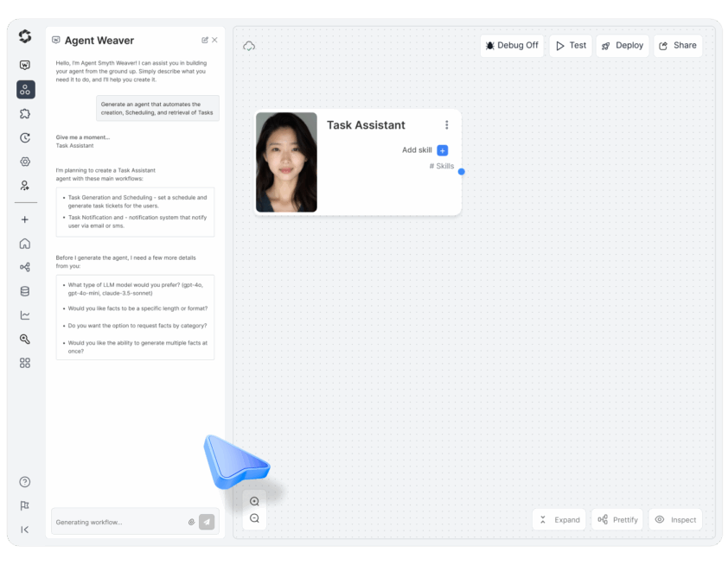Click the zoom out magnifier icon
Image resolution: width=728 pixels, height=565 pixels.
point(254,518)
